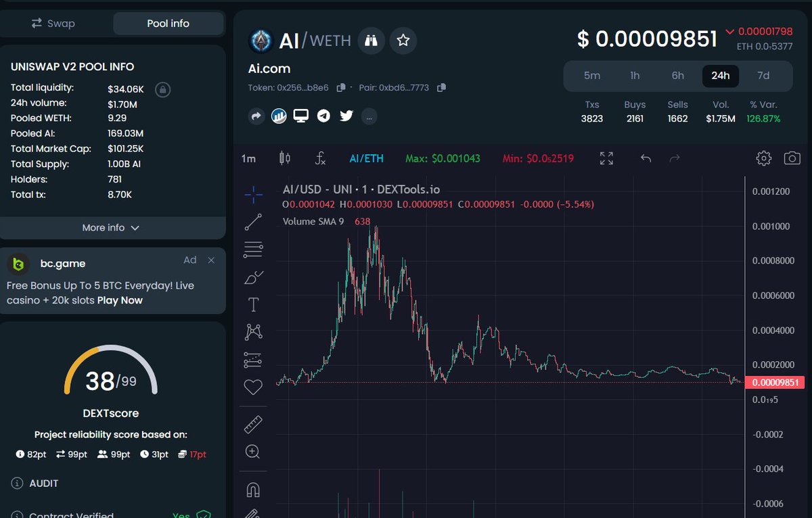Open AUDIT info section

[x=35, y=484]
